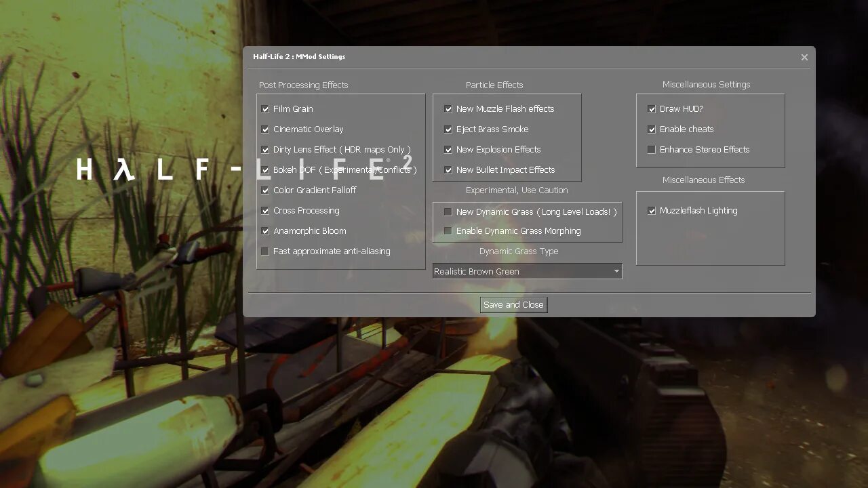
Task: Disable the Cinematic Overlay option
Action: click(265, 129)
